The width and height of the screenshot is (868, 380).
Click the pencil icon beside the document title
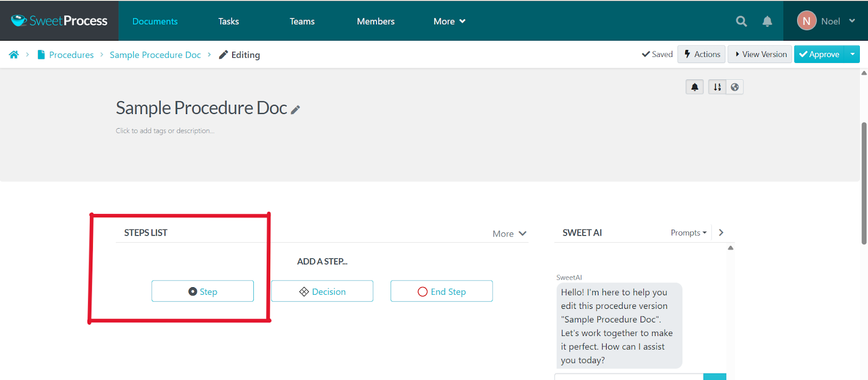click(x=295, y=110)
